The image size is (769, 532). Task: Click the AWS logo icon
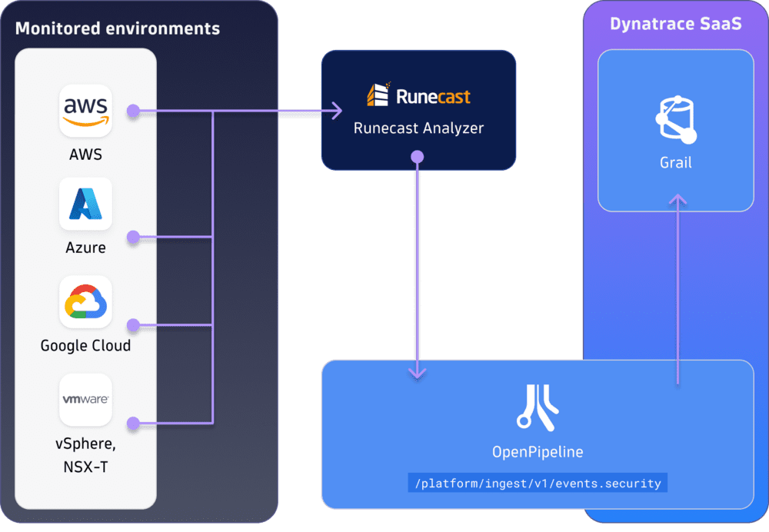point(85,109)
